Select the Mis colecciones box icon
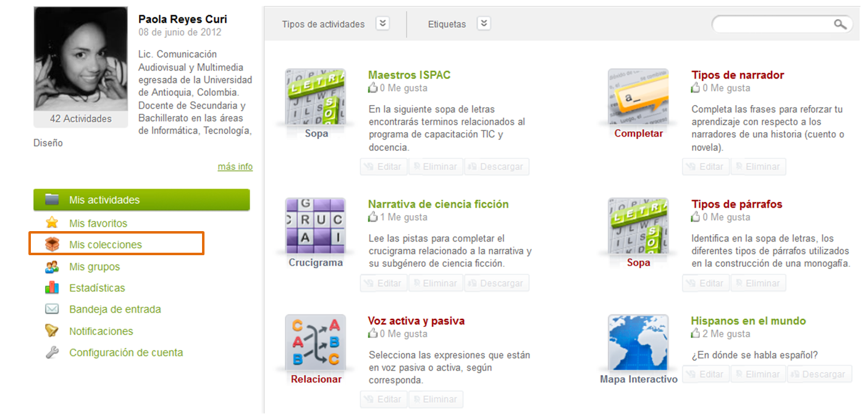The height and width of the screenshot is (414, 868). coord(51,244)
